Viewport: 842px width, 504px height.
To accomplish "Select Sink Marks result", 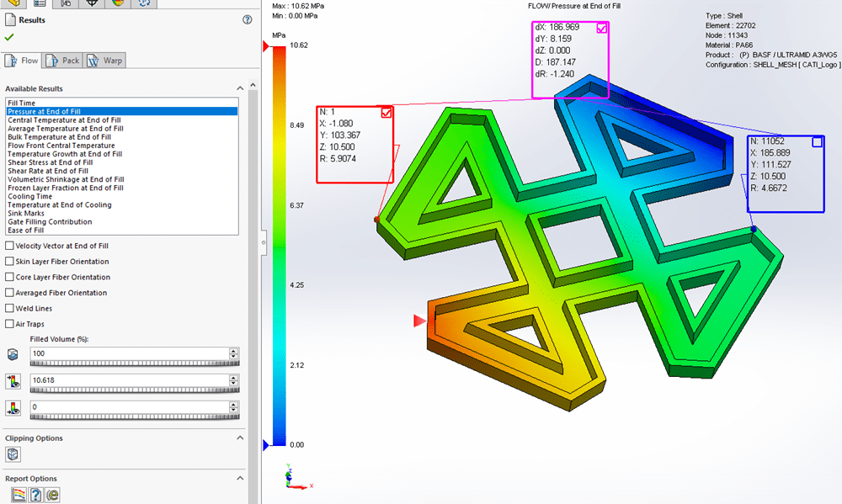I will pyautogui.click(x=26, y=214).
